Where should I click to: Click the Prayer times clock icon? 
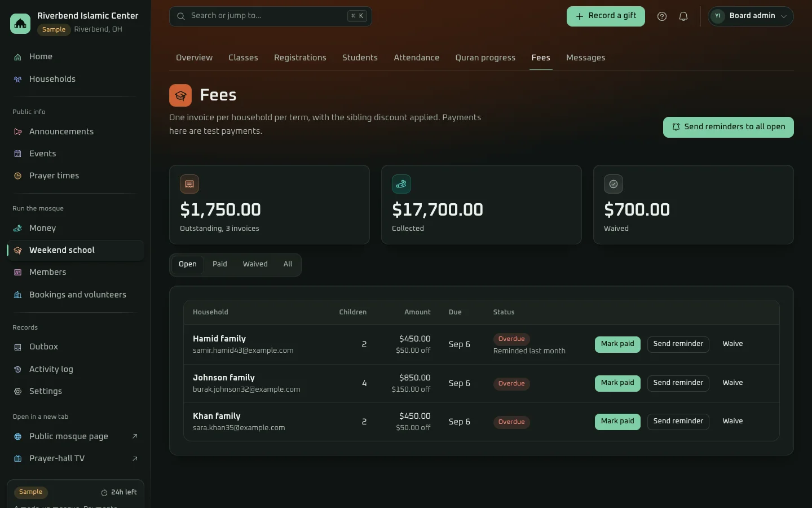pyautogui.click(x=18, y=176)
